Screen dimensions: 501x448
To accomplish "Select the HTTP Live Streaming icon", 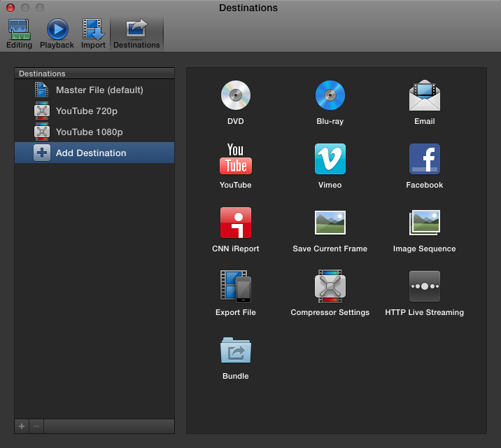I will [x=425, y=286].
